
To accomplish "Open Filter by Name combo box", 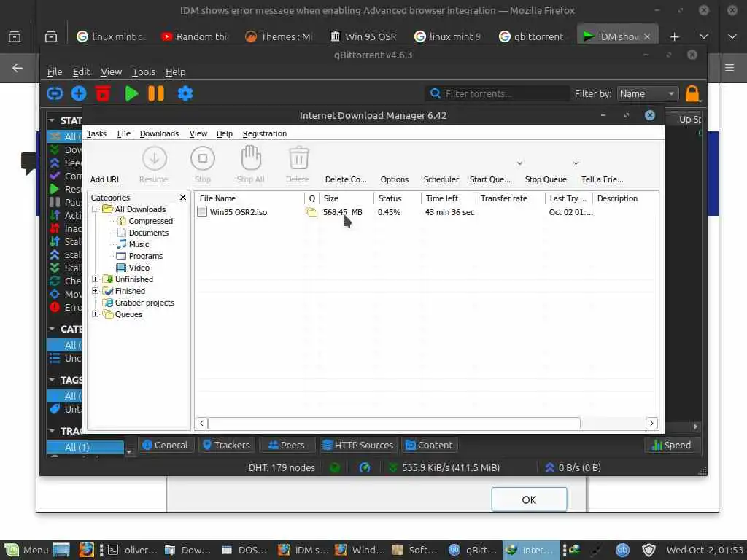I will click(647, 94).
